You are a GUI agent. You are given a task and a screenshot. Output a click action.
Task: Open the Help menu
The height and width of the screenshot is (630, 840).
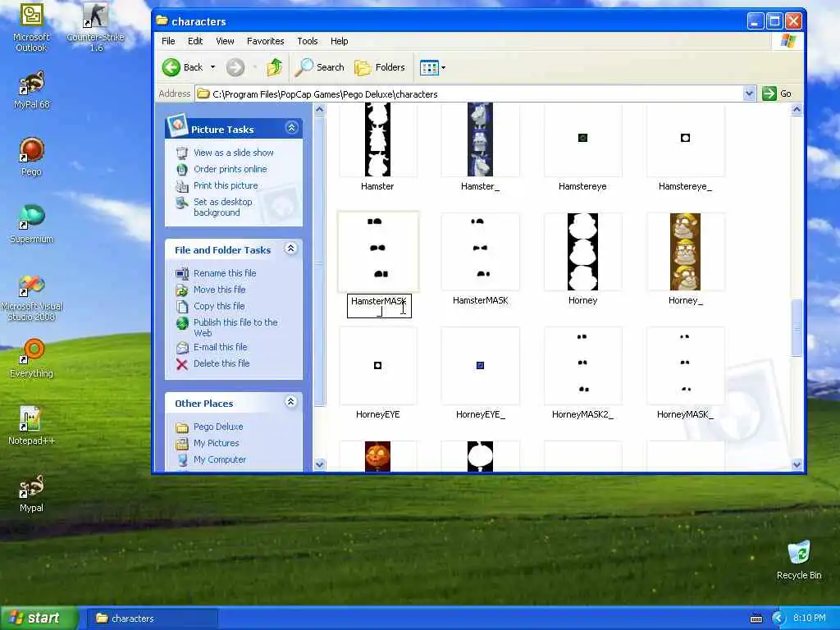click(x=339, y=41)
